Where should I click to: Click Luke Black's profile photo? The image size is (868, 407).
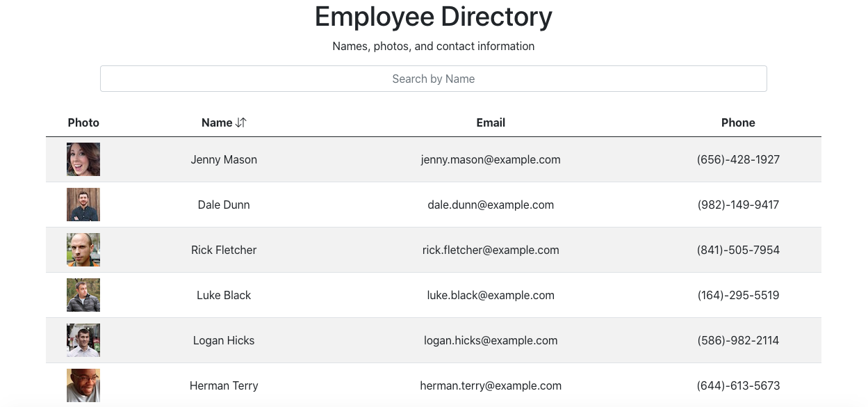click(83, 295)
